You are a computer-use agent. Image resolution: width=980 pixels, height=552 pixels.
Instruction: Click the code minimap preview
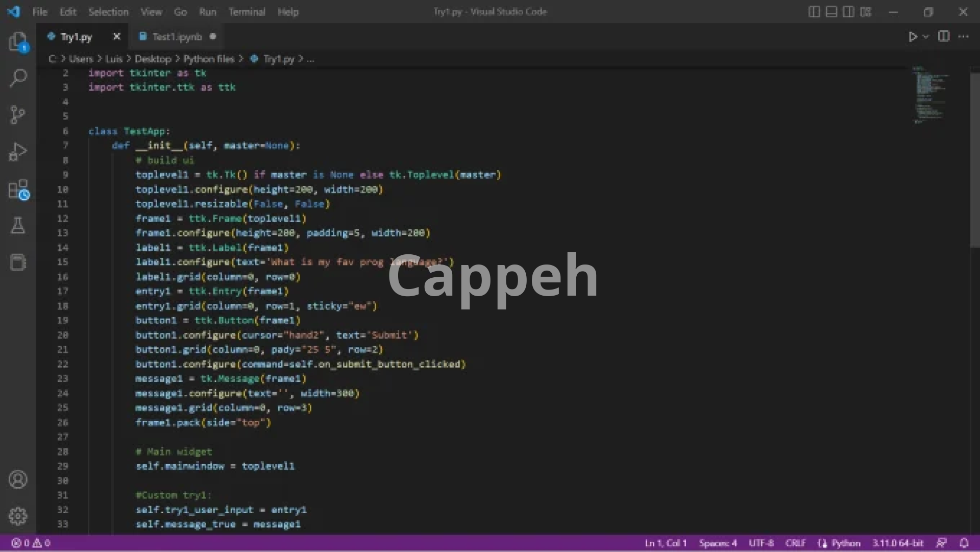[930, 94]
